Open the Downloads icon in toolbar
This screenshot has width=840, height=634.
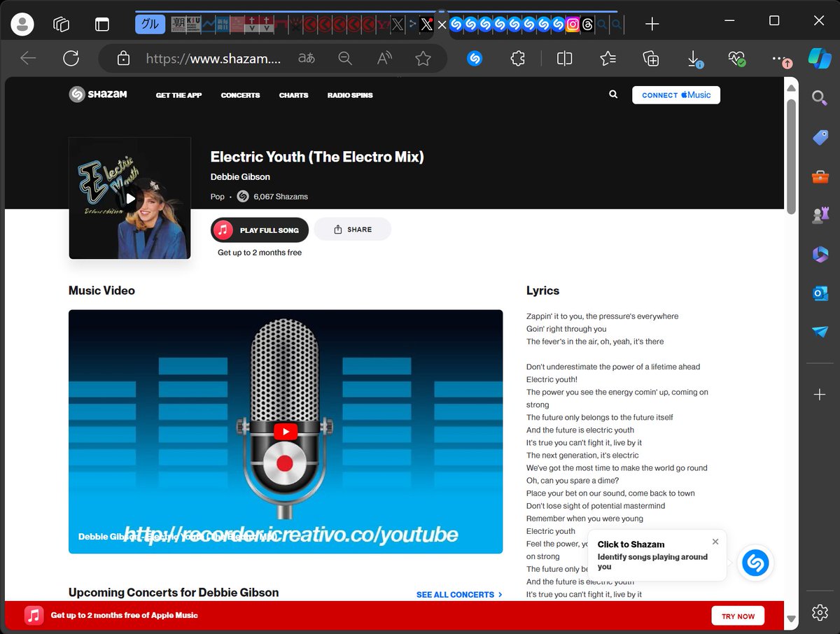point(694,59)
